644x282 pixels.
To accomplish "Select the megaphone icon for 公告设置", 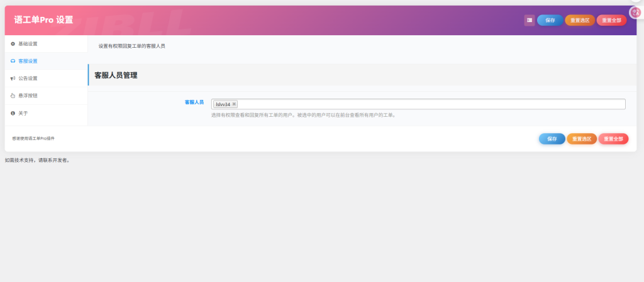I will click(x=13, y=79).
